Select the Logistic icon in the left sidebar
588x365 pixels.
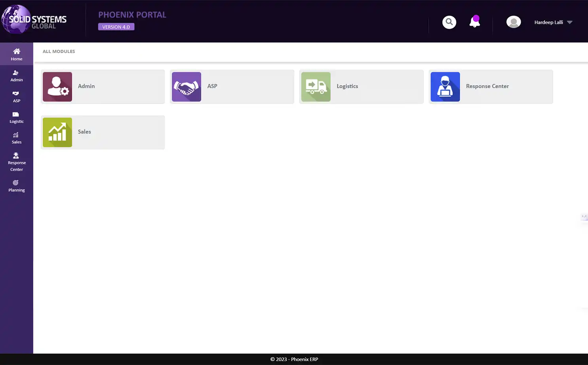tap(16, 117)
